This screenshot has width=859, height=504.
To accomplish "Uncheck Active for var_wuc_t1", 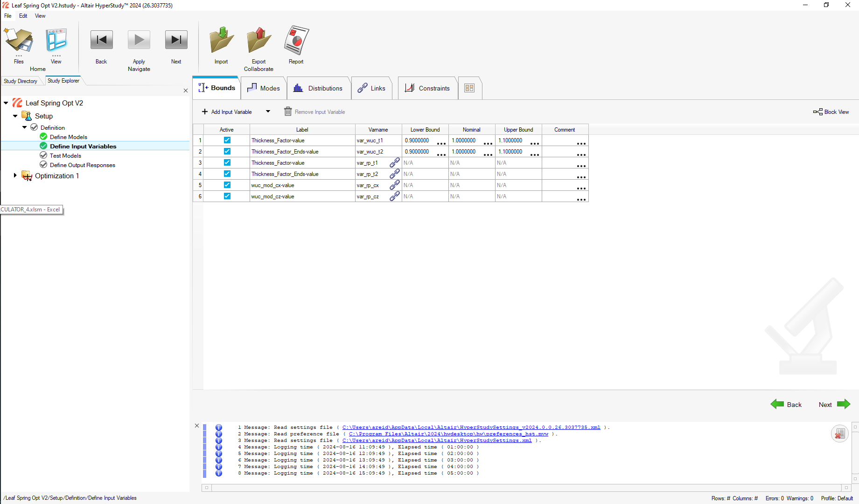I will pos(227,140).
